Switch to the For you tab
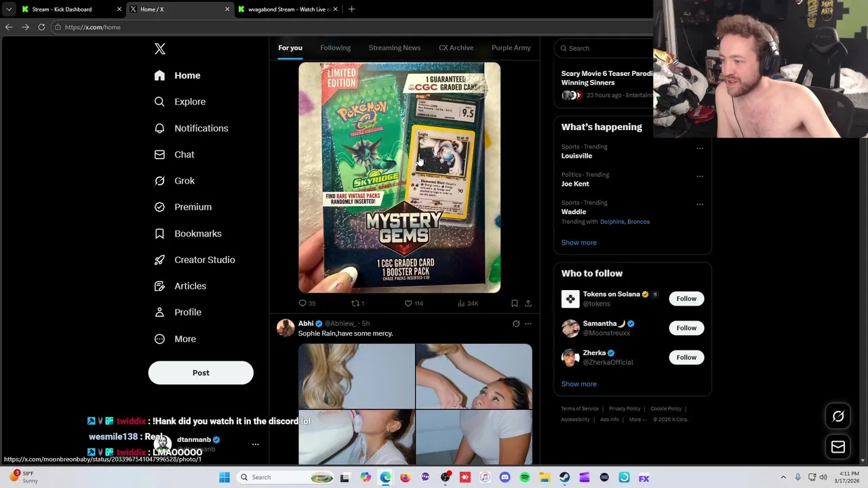Viewport: 868px width, 488px height. click(290, 47)
